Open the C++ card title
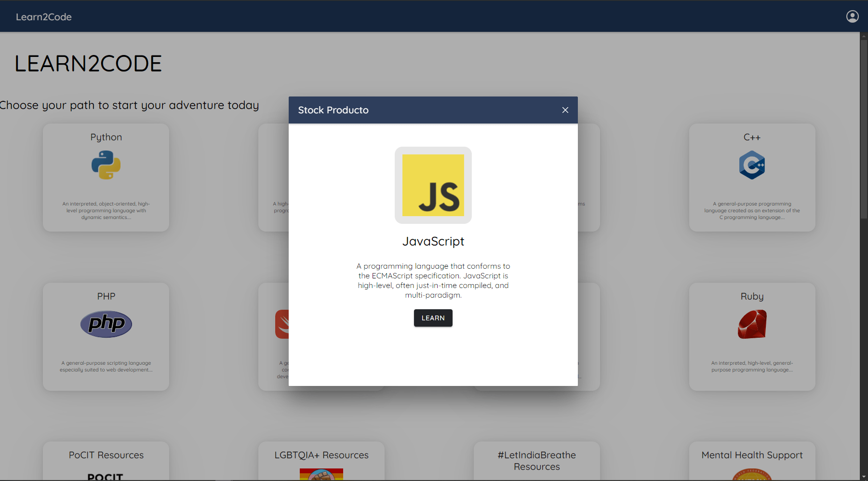The width and height of the screenshot is (868, 481). pos(752,137)
